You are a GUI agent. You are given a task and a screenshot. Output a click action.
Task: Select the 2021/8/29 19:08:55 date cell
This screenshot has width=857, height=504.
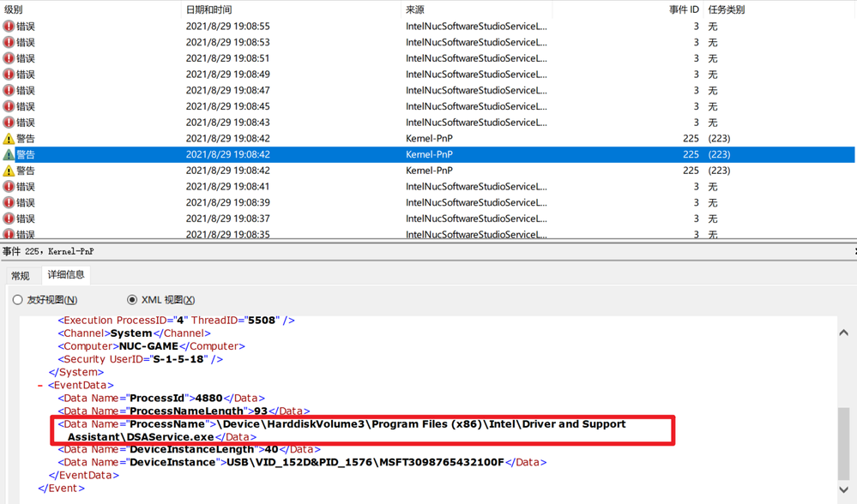(x=228, y=27)
